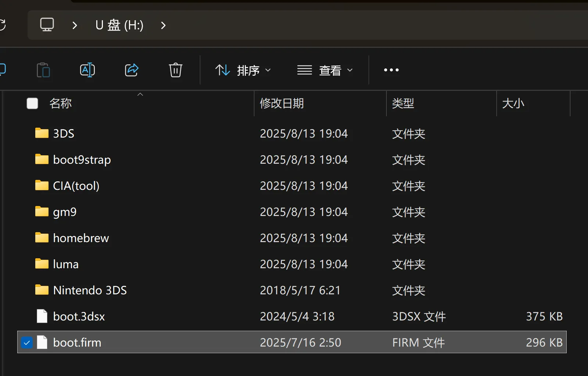Sort by 类型 column header

pyautogui.click(x=403, y=103)
